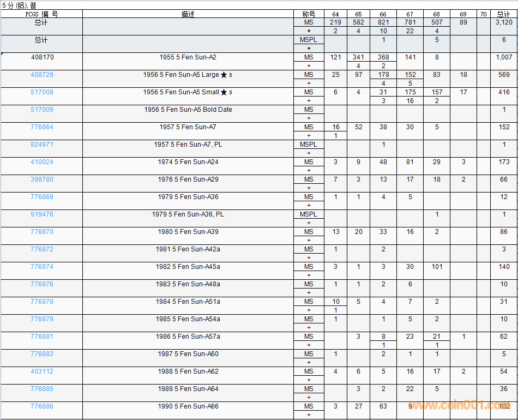Screen dimensions: 518x420
Task: Select the PCGS 编号 column header
Action: [41, 14]
